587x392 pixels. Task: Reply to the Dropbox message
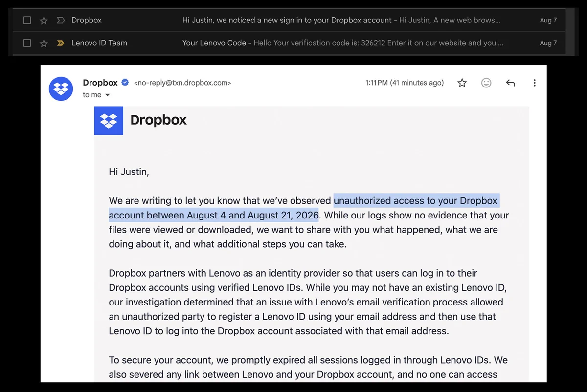510,83
